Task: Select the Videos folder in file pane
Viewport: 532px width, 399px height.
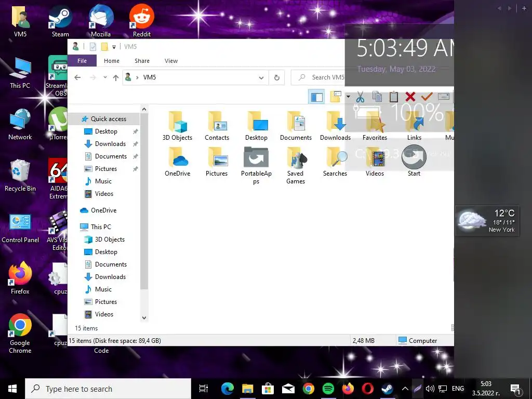Action: [x=375, y=162]
